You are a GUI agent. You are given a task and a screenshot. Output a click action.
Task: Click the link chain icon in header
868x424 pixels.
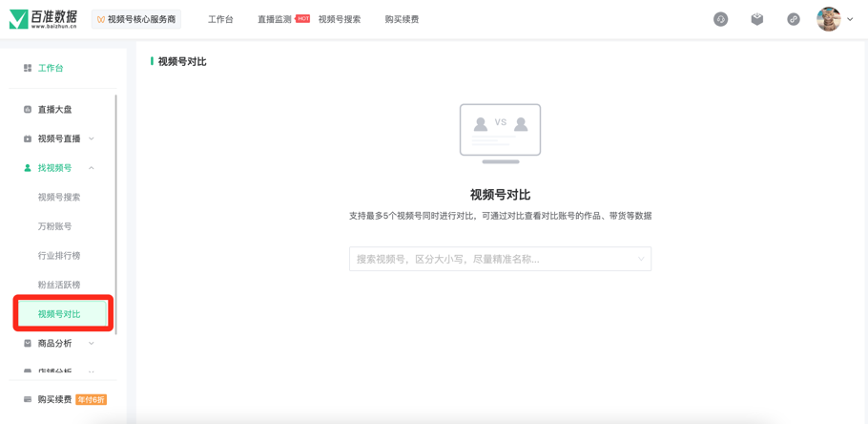click(x=794, y=19)
